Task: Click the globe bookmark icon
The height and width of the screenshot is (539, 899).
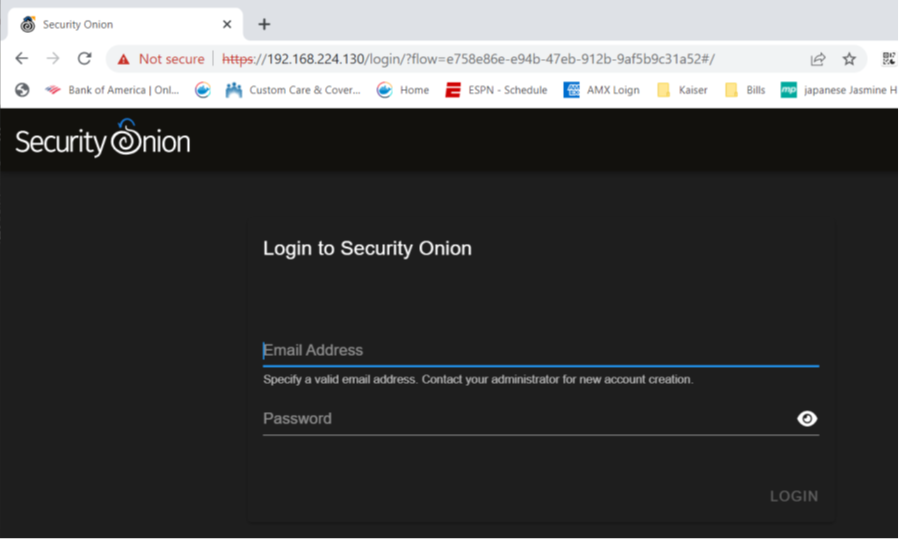Action: click(x=22, y=90)
